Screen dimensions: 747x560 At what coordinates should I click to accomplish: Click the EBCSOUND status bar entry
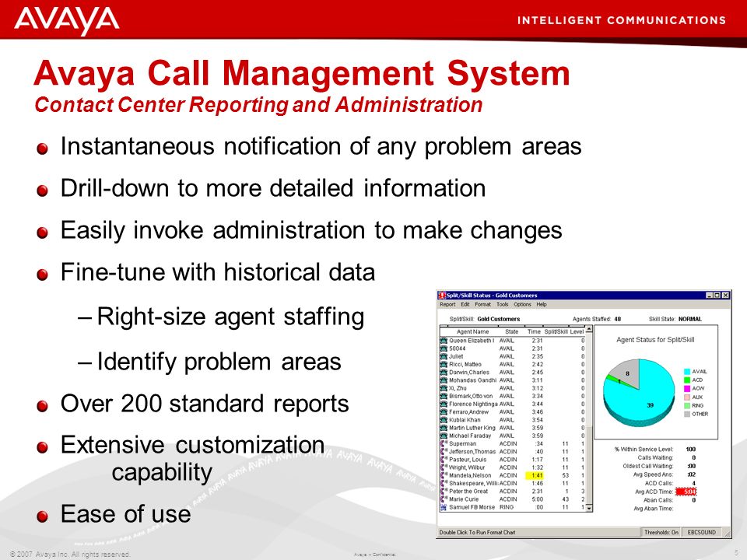701,532
